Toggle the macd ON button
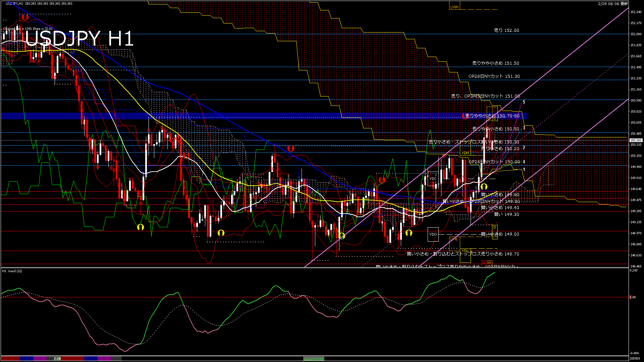This screenshot has width=644, height=362. click(x=314, y=359)
